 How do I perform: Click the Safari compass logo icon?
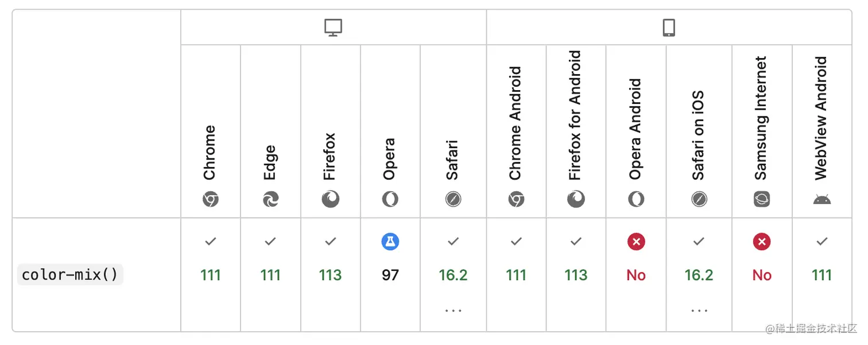click(x=453, y=200)
